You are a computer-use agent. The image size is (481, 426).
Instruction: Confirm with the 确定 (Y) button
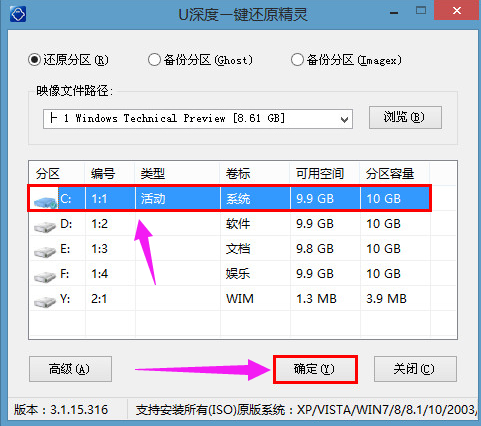pyautogui.click(x=315, y=369)
